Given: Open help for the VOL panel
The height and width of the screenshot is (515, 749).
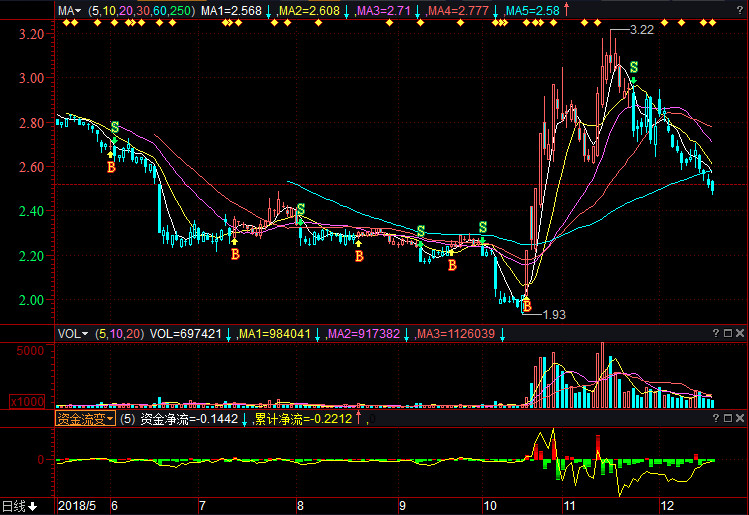Looking at the screenshot, I should click(716, 333).
